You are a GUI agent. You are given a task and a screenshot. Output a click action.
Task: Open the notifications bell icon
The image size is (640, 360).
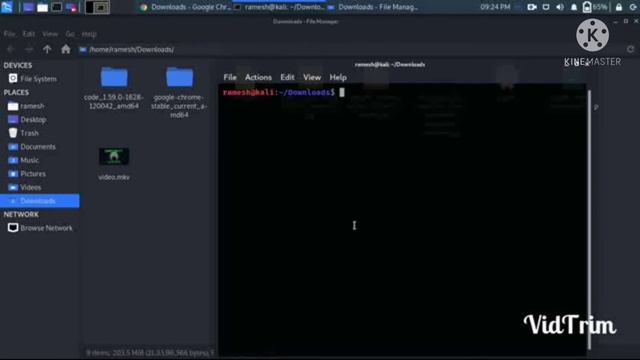573,7
